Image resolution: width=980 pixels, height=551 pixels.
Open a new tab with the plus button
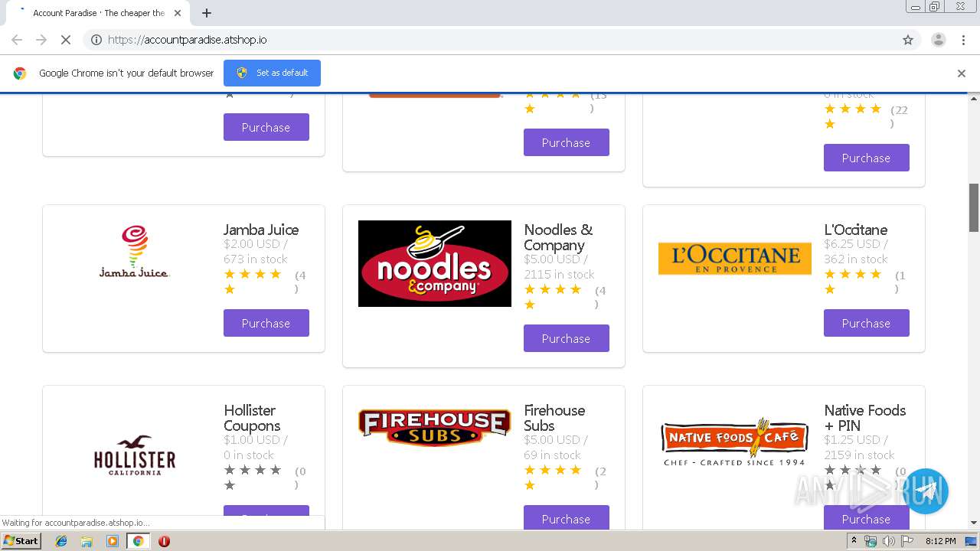click(x=207, y=13)
